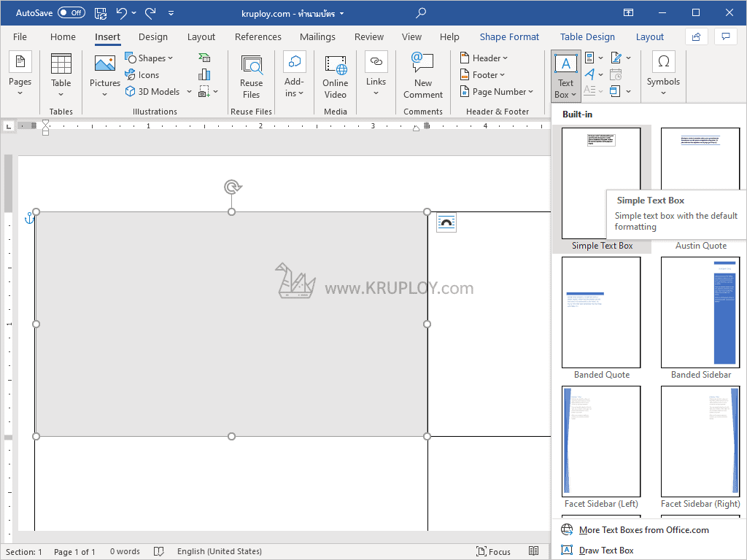Click the Icons illustration button
Screen dimensions: 747x560
[x=142, y=75]
